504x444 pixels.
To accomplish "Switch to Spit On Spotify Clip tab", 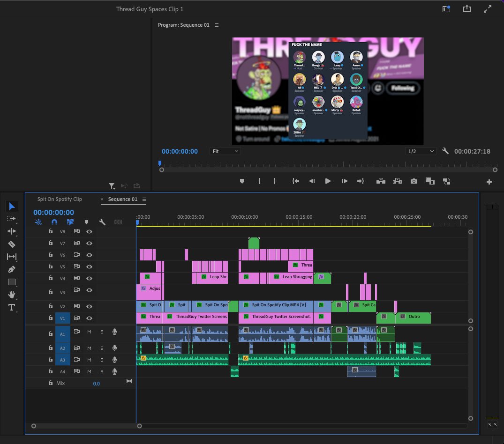I will pyautogui.click(x=60, y=199).
